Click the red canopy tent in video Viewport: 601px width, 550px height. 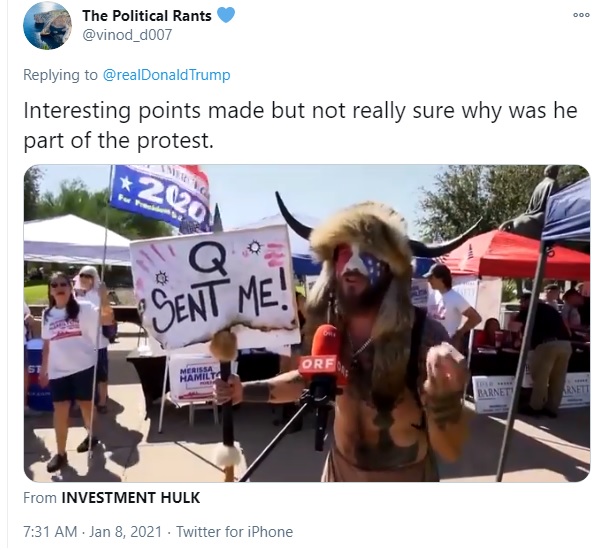[x=514, y=254]
